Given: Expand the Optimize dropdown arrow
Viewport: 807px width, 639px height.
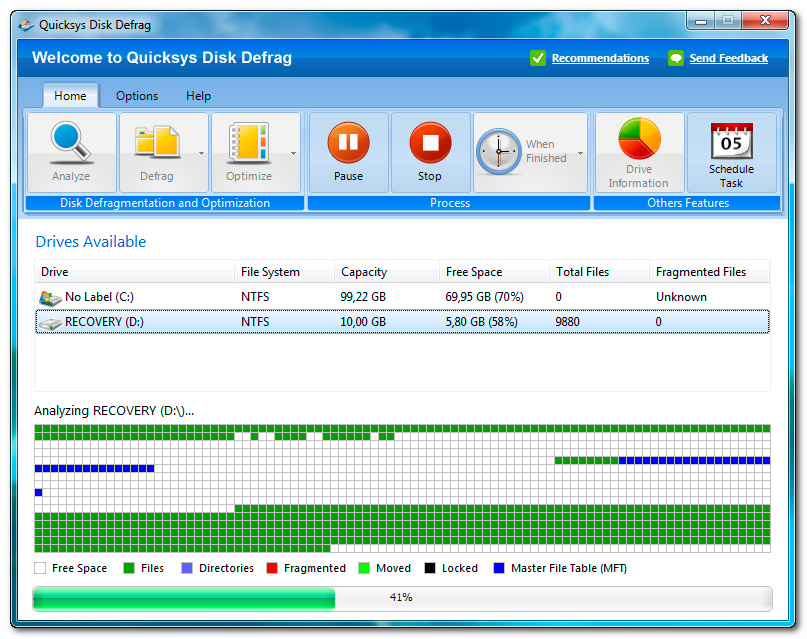Looking at the screenshot, I should (293, 153).
